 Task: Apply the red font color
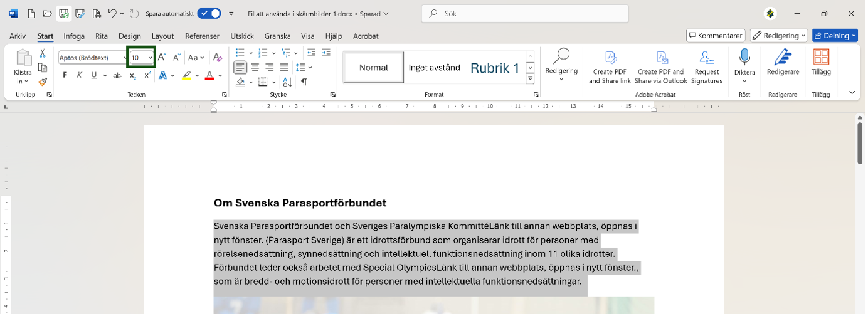(209, 75)
